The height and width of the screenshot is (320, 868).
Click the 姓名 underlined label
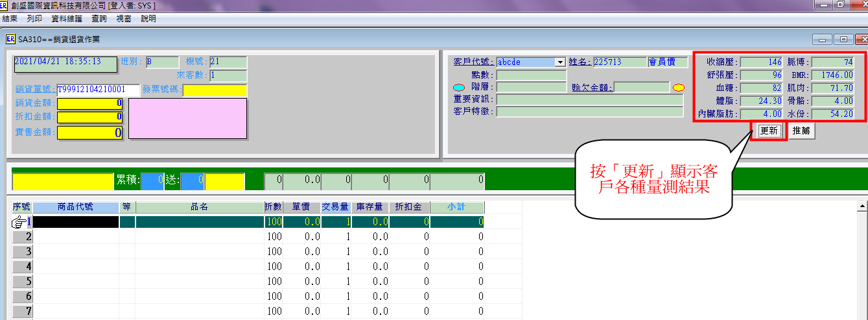pyautogui.click(x=580, y=62)
